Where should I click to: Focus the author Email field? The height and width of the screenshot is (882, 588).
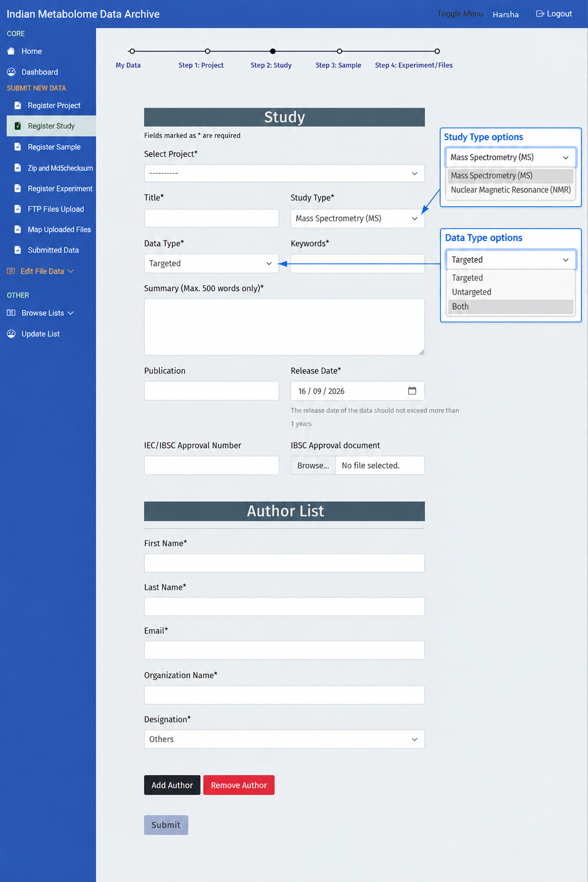284,650
